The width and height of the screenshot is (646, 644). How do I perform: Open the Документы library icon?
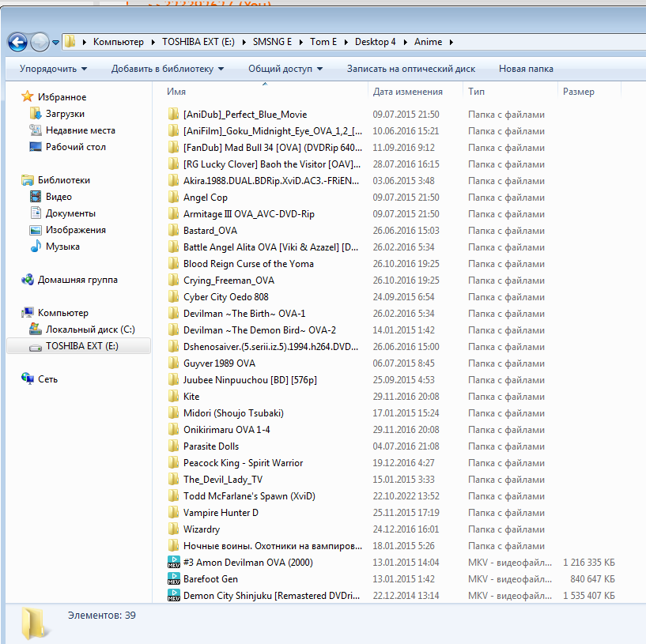coord(36,213)
